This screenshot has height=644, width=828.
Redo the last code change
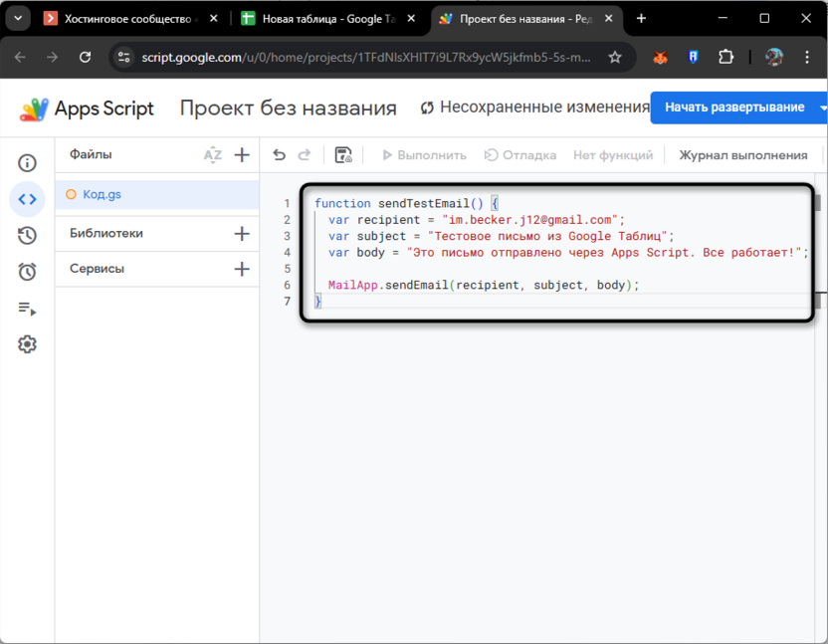306,154
